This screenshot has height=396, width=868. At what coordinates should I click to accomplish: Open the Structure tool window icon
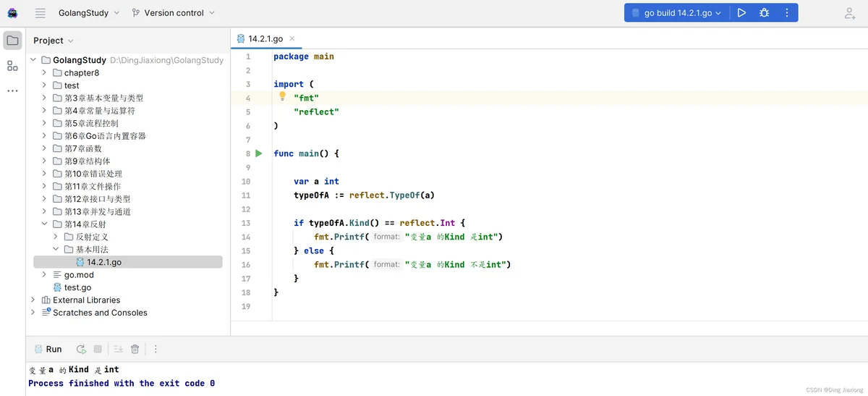(x=12, y=66)
